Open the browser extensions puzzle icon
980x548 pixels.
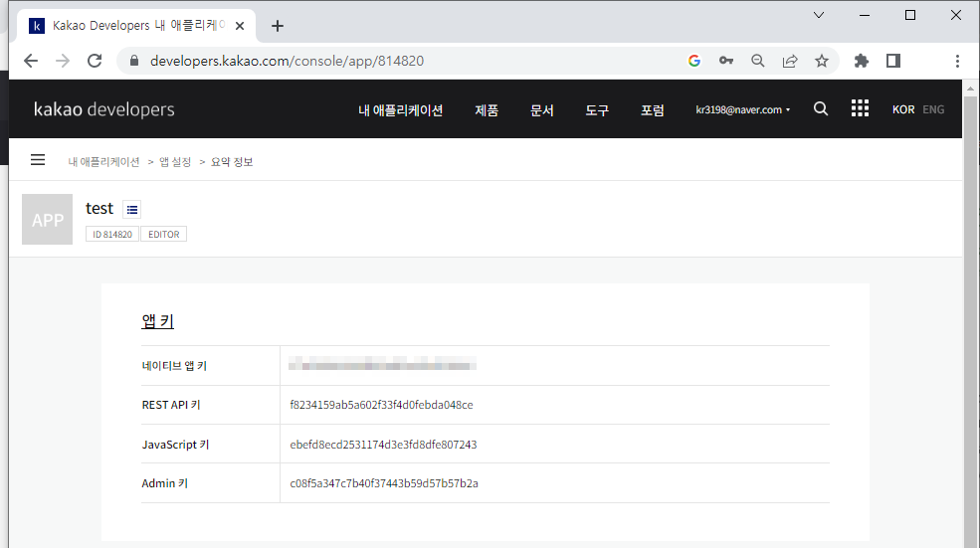pyautogui.click(x=862, y=61)
